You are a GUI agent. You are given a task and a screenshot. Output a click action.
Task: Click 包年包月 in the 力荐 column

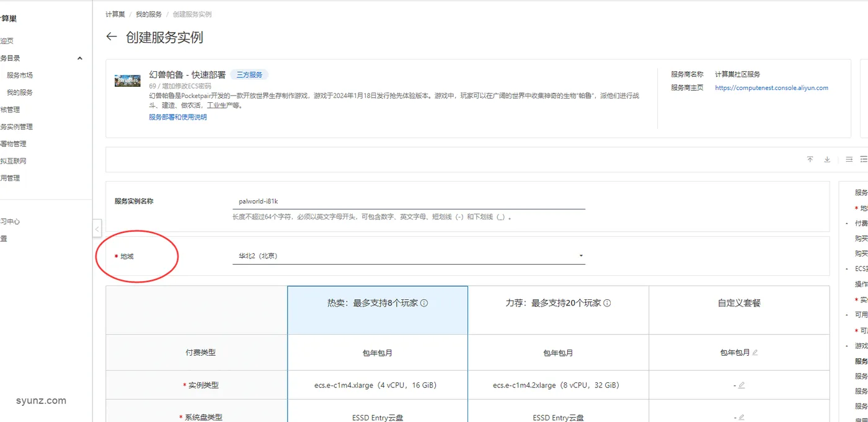[558, 353]
